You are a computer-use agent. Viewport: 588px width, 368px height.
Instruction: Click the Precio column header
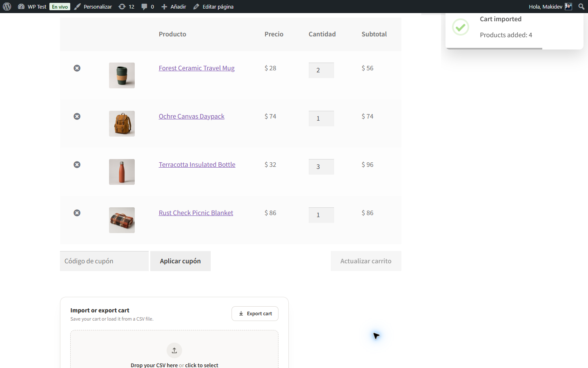click(x=274, y=34)
